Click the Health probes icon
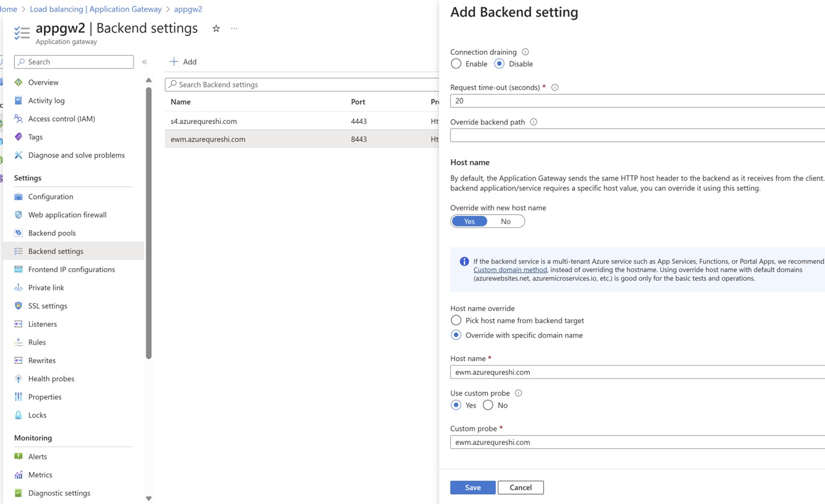Viewport: 825px width, 504px height. [x=19, y=379]
